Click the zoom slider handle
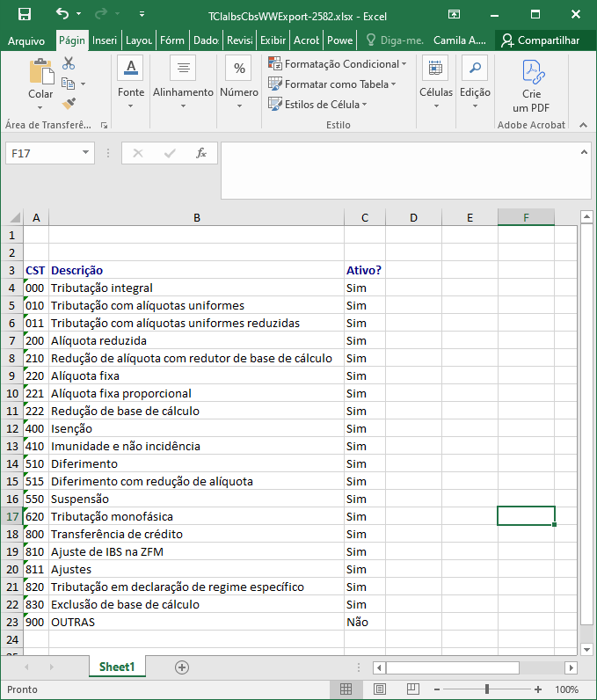Screen dimensions: 597x700 pos(487,689)
